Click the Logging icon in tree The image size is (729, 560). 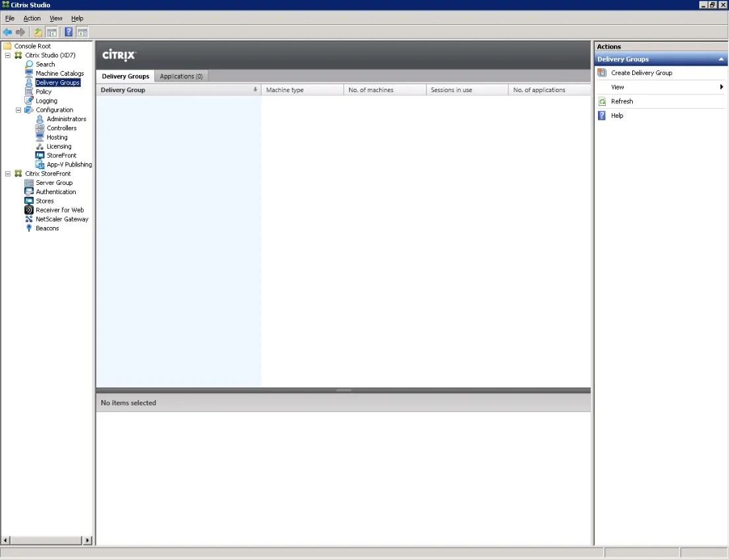(29, 101)
